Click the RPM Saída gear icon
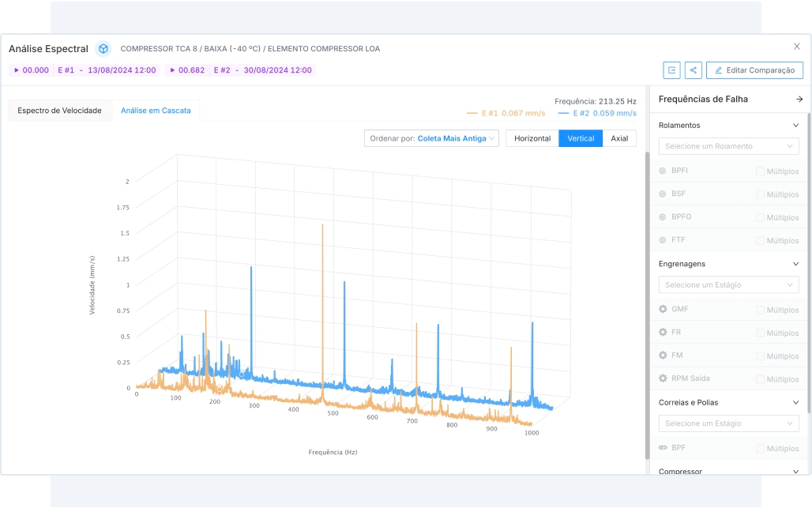This screenshot has height=508, width=812. point(663,378)
